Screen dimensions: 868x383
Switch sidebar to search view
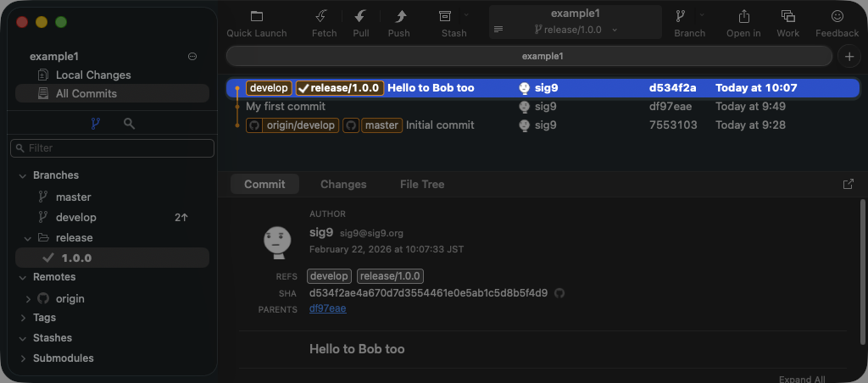tap(129, 124)
